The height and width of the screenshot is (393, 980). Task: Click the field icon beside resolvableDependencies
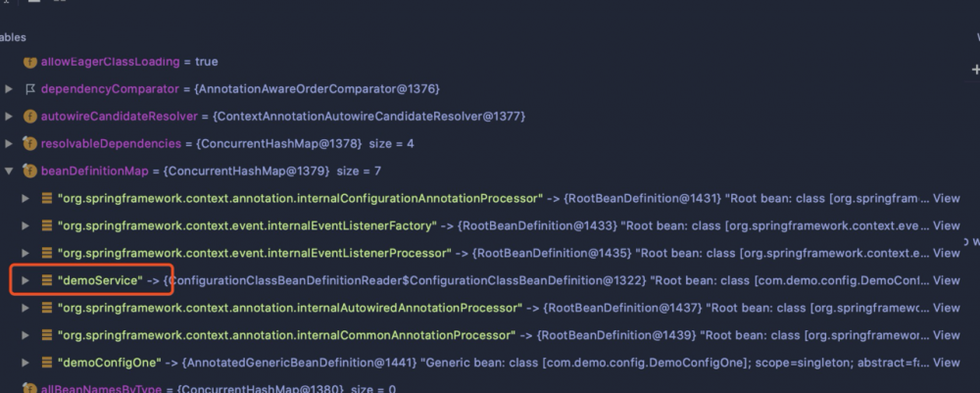[x=29, y=144]
